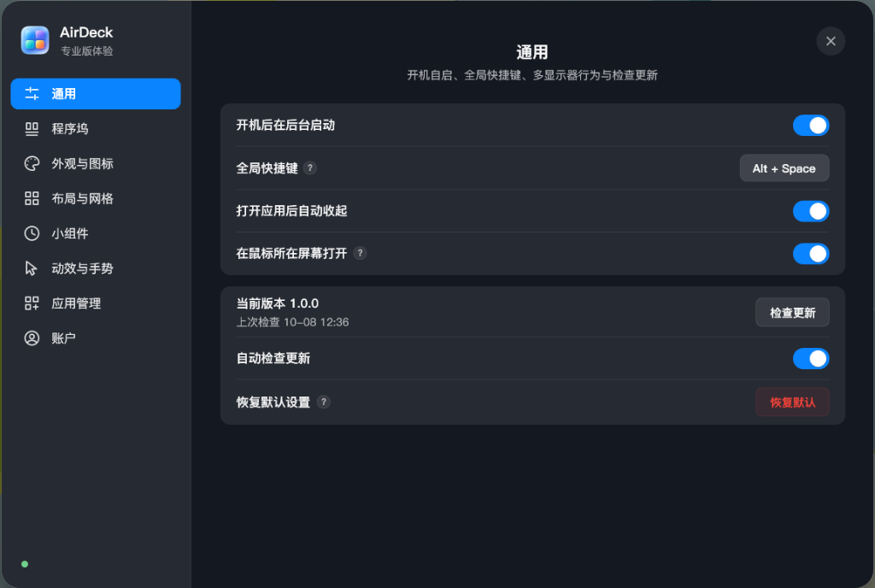The image size is (875, 588).
Task: Click the AirDeck title text
Action: [x=86, y=32]
